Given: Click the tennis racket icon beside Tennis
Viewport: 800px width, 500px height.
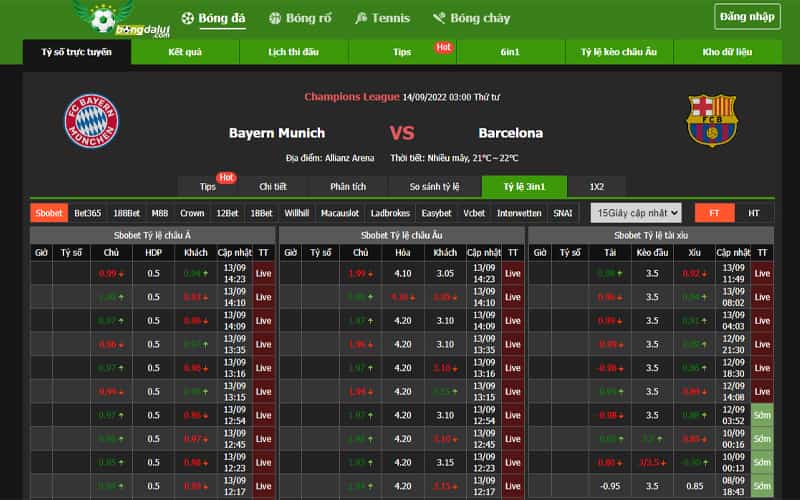Looking at the screenshot, I should 361,18.
